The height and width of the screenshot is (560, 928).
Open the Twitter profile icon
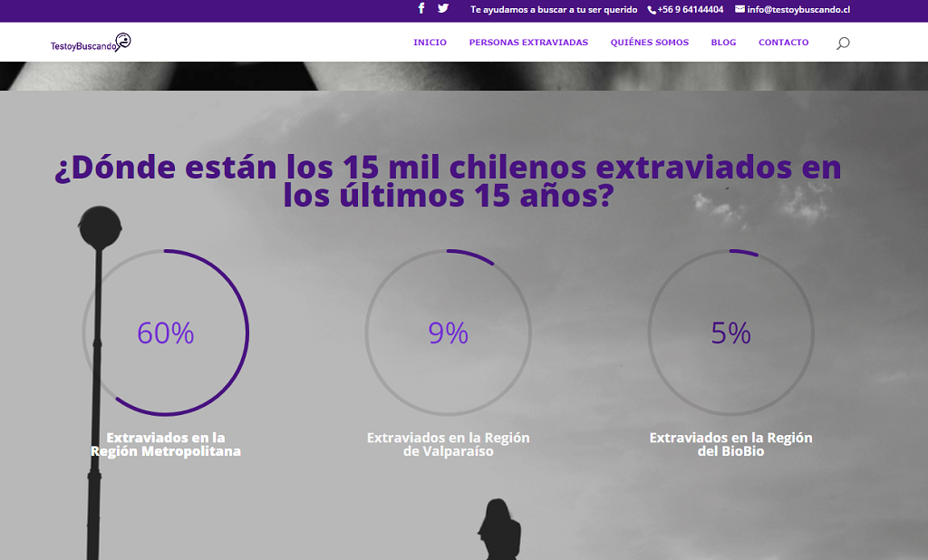442,8
